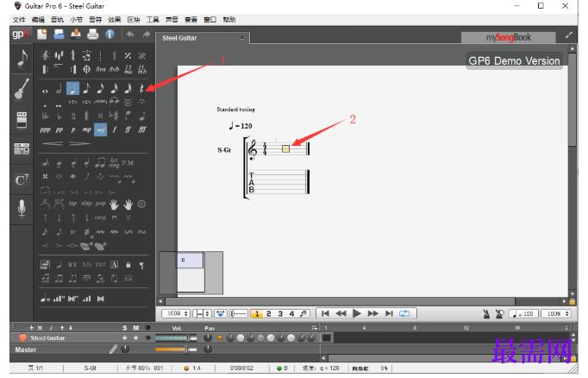Open the microphone panel in sidebar

point(22,209)
